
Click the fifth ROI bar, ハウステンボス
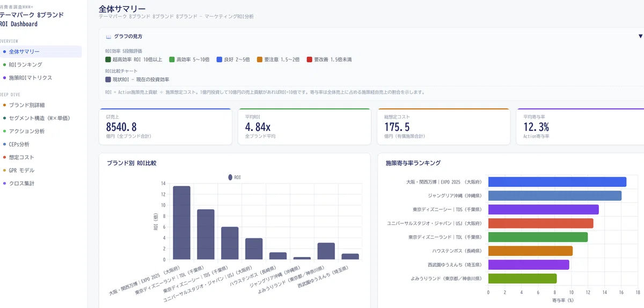(x=278, y=256)
